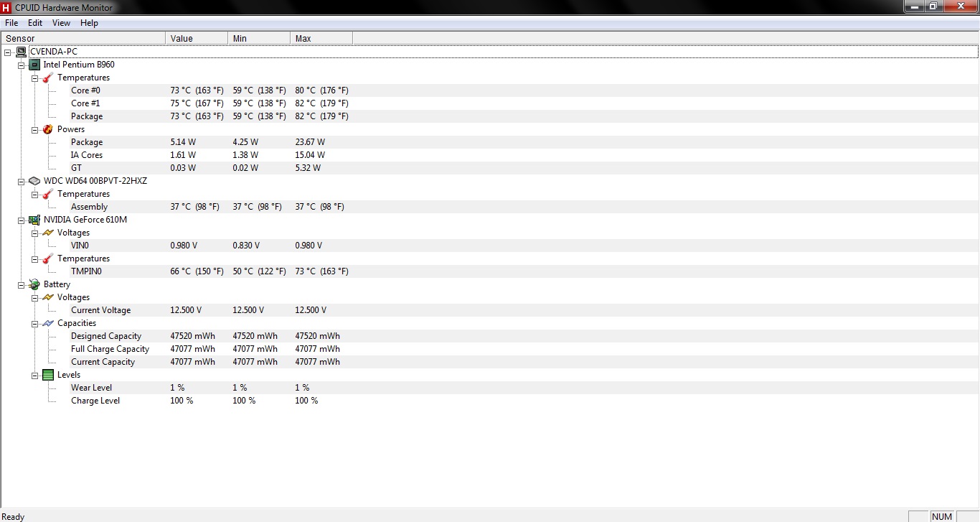The width and height of the screenshot is (980, 522).
Task: Click the Value column header
Action: pos(197,38)
